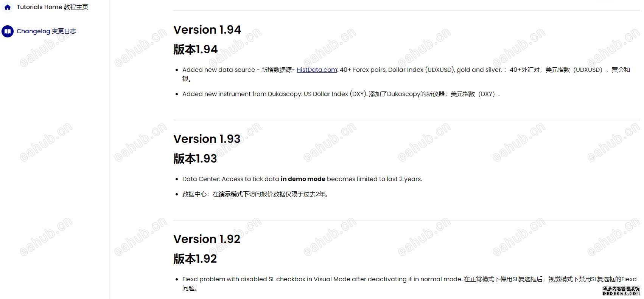
Task: Click the Version 1.93 heading
Action: 207,139
